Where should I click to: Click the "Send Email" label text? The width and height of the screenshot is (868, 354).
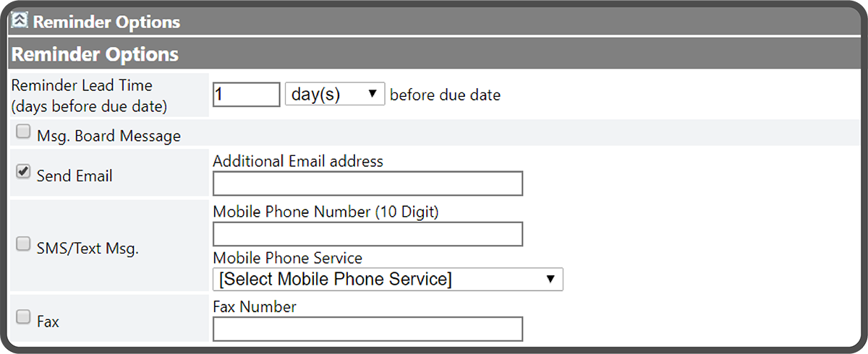[75, 176]
